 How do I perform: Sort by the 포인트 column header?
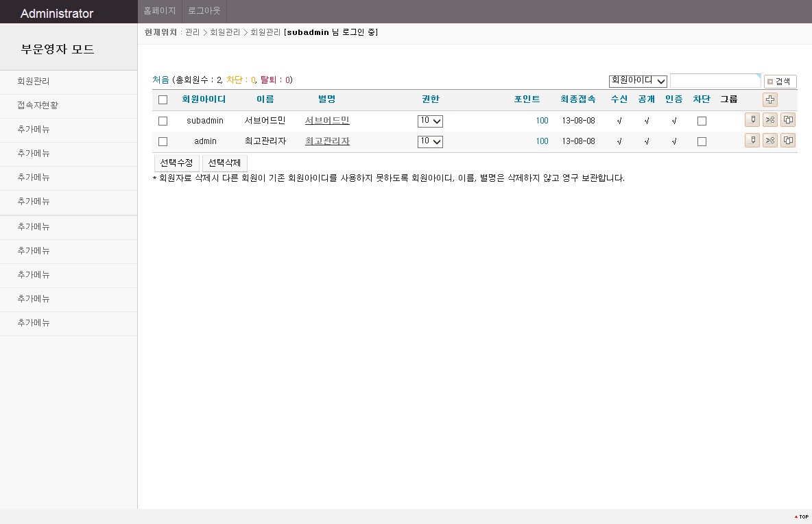point(527,99)
